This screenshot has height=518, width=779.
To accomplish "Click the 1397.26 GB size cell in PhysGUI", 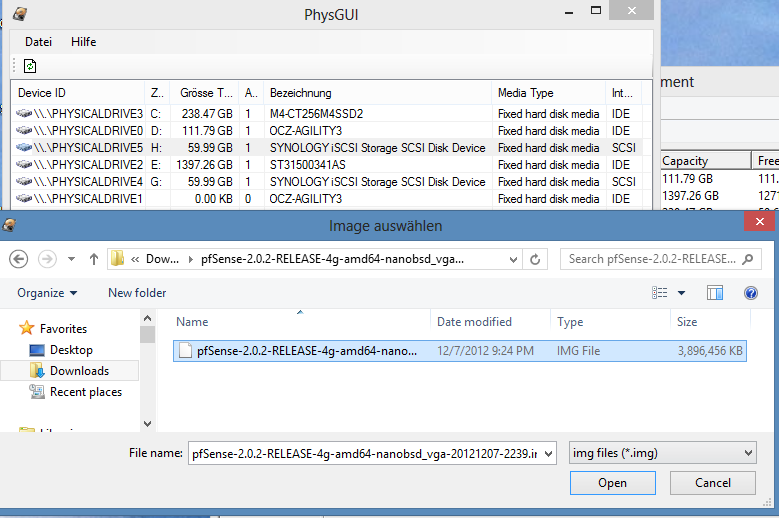I will [x=204, y=164].
